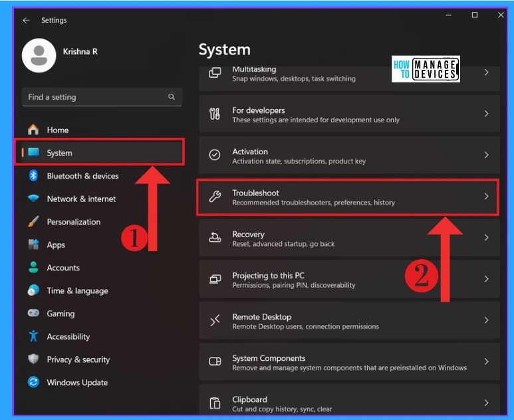Click the Accessibility figure icon
The height and width of the screenshot is (420, 514).
click(33, 336)
